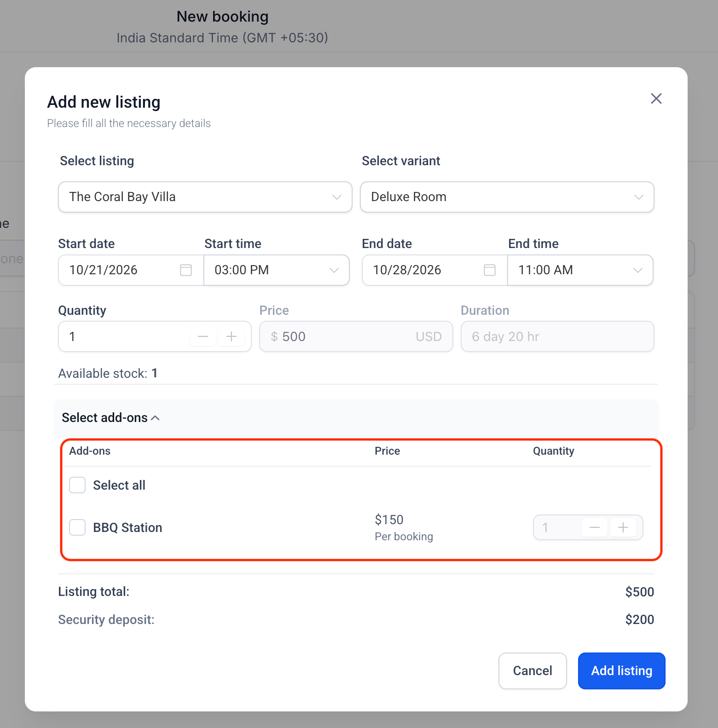Tick the BBQ Station checkbox
This screenshot has height=728, width=718.
coord(77,527)
